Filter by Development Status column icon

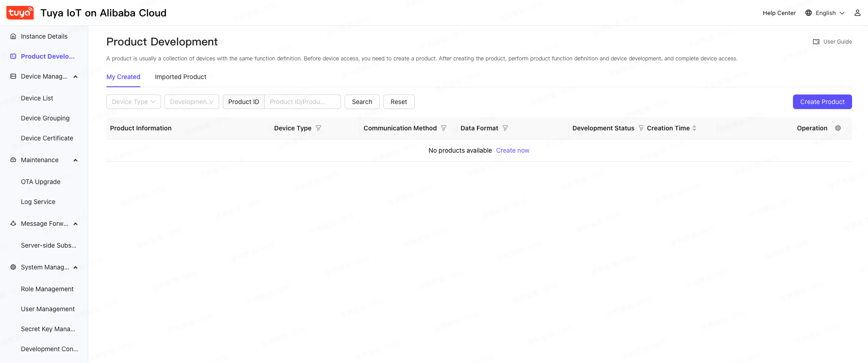click(641, 128)
